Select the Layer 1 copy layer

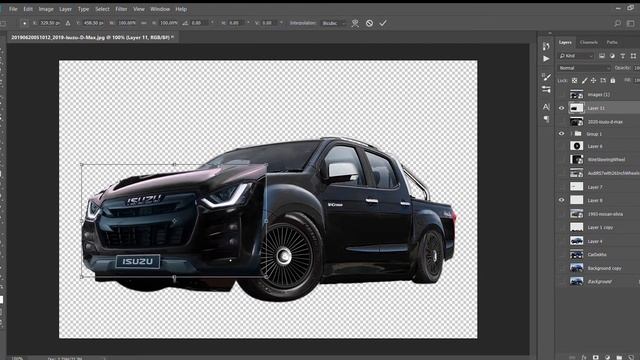(598, 227)
